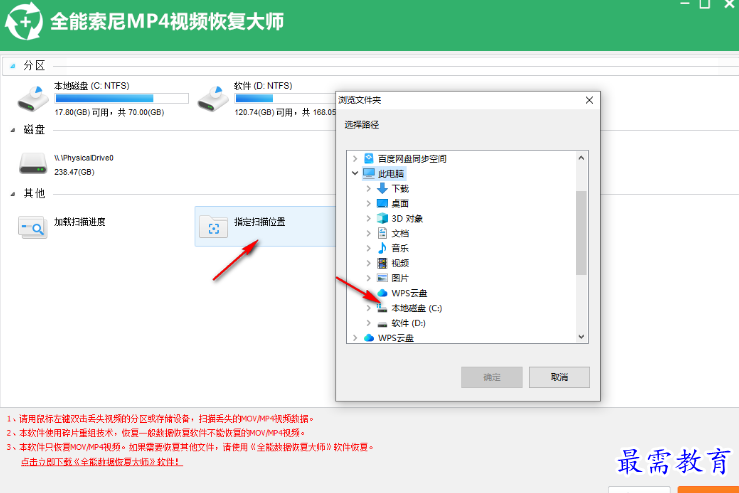Image resolution: width=739 pixels, height=493 pixels.
Task: Click the 加载扫描进度 label
Action: (80, 222)
